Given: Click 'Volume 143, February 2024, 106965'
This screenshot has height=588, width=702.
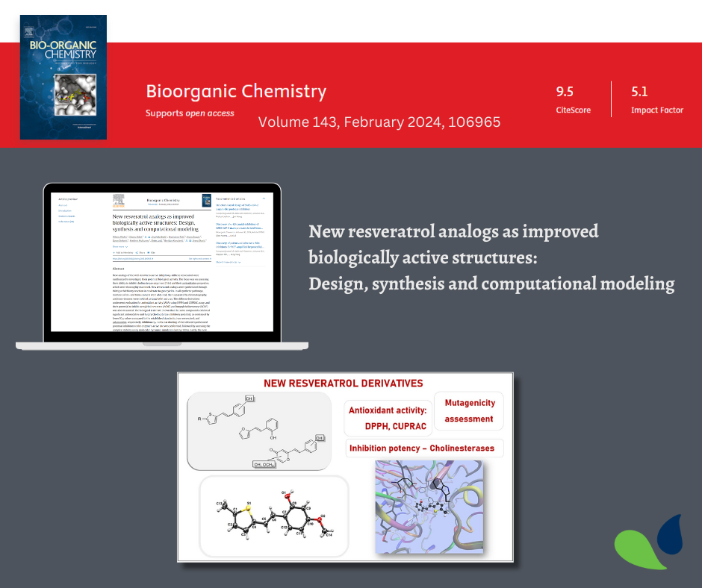Looking at the screenshot, I should pyautogui.click(x=379, y=122).
